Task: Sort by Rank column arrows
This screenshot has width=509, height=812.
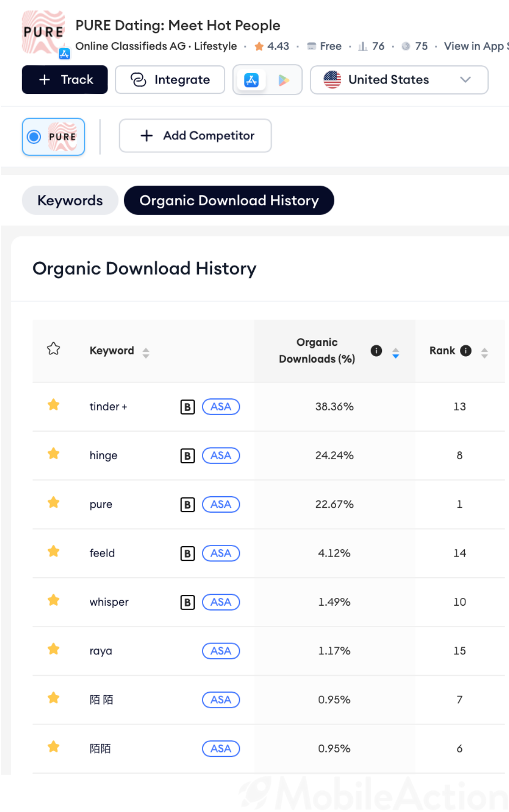Action: point(484,353)
